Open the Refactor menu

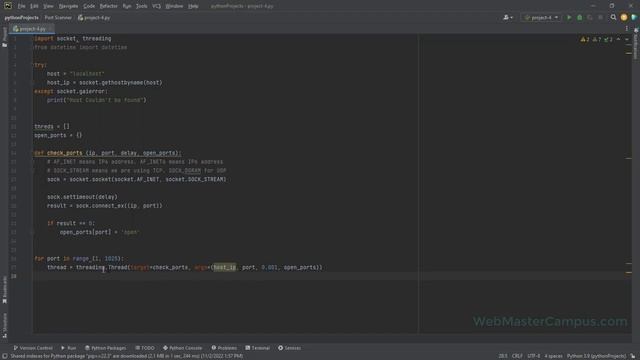coord(109,6)
